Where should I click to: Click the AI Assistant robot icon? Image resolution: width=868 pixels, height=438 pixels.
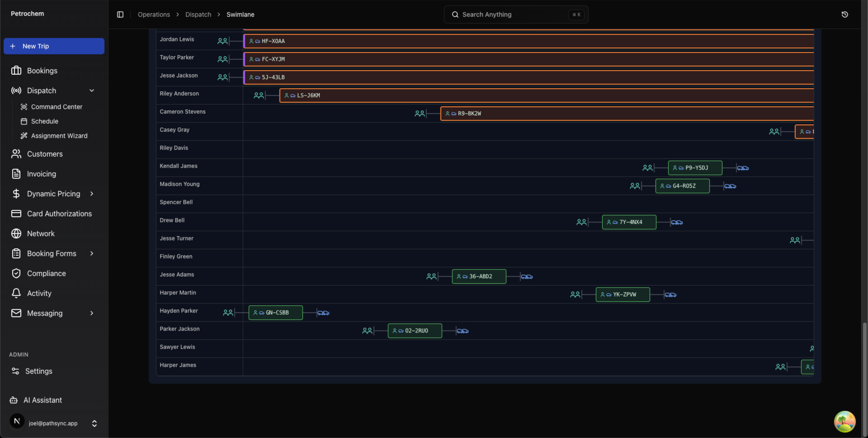tap(14, 400)
